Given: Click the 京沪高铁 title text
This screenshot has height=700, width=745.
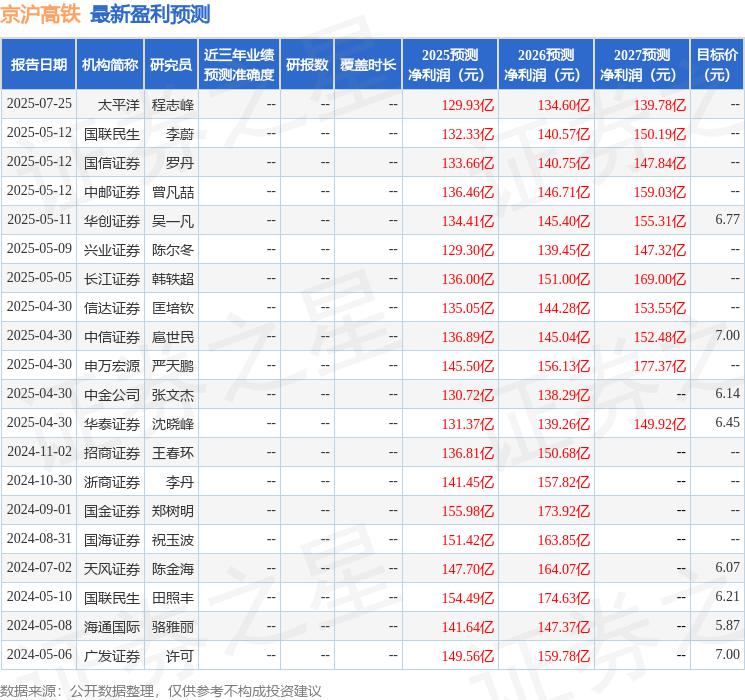Looking at the screenshot, I should (40, 14).
